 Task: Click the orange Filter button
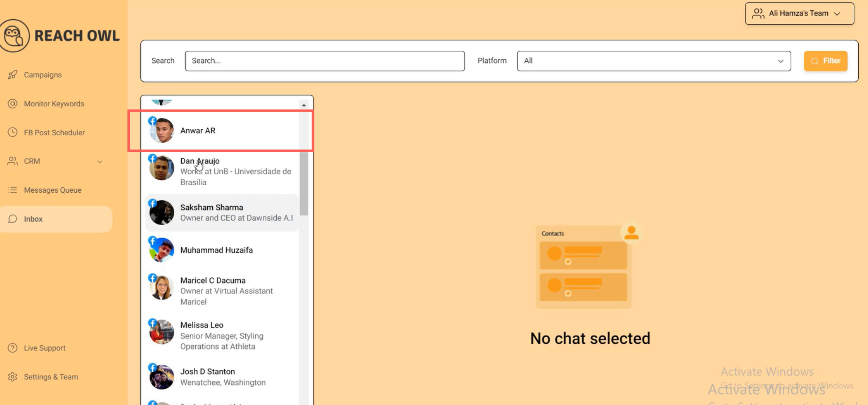click(825, 61)
